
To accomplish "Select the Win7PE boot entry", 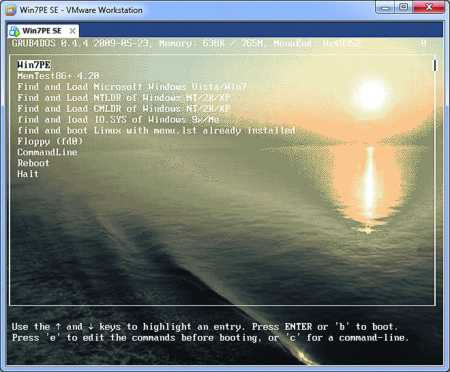I will click(34, 65).
